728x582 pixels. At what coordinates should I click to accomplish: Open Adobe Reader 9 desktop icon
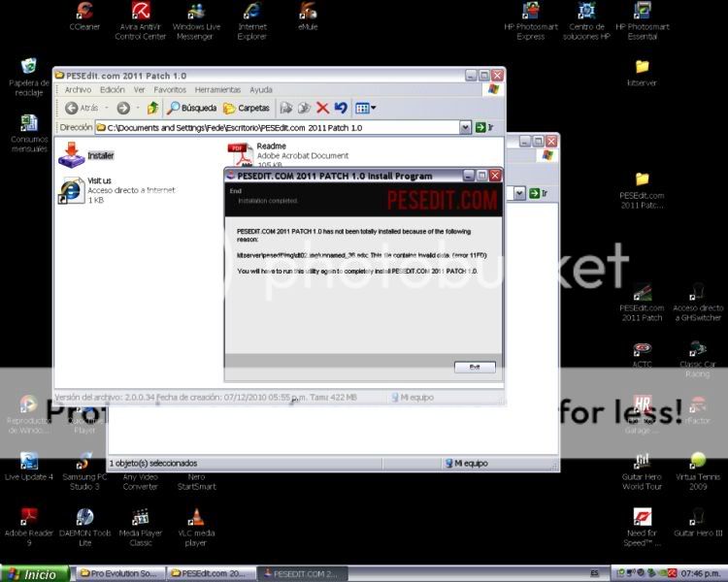29,528
